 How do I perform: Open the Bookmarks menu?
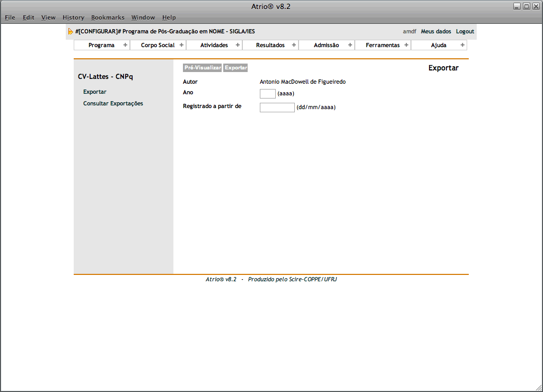108,17
